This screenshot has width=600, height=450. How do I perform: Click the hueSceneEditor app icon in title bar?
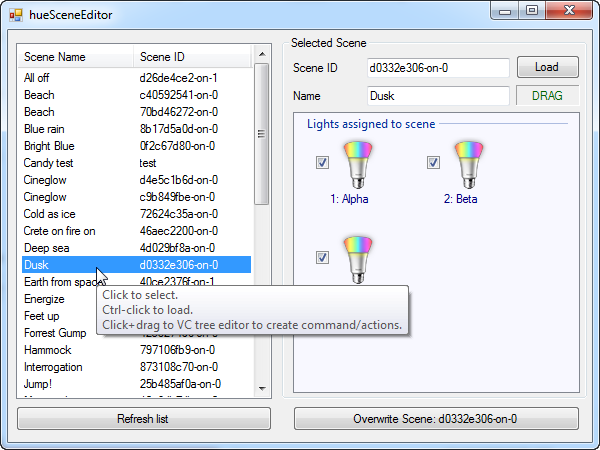click(x=16, y=15)
